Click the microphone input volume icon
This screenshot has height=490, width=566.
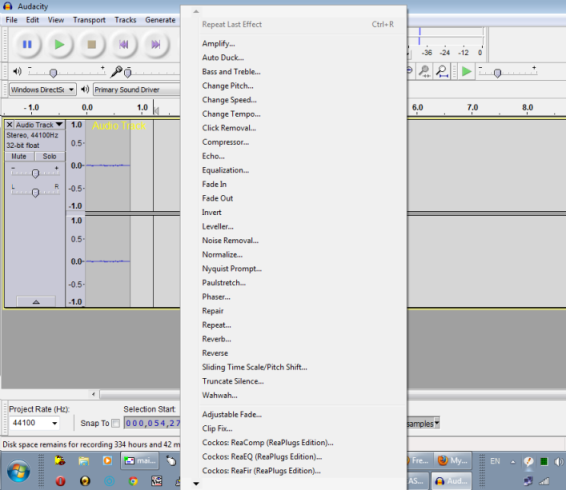coord(116,71)
